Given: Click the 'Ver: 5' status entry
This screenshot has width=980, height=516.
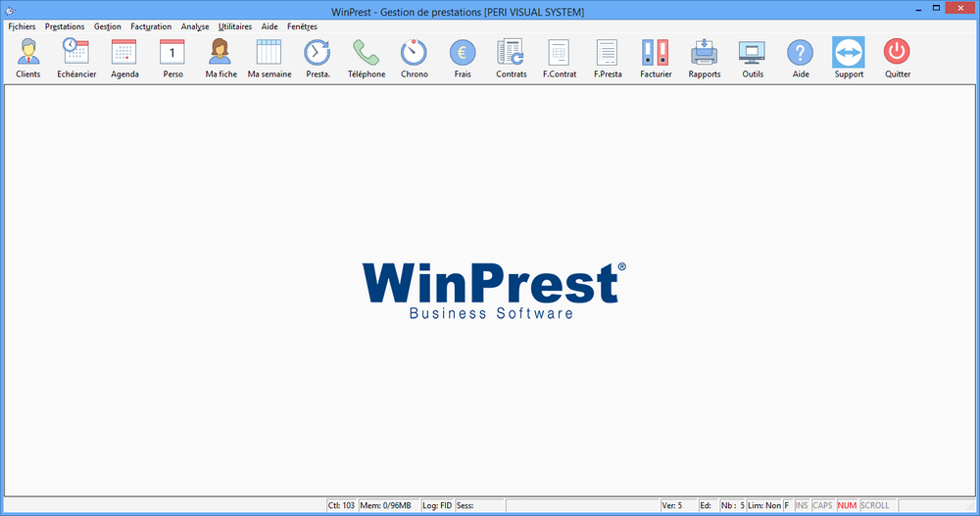Looking at the screenshot, I should pyautogui.click(x=678, y=505).
